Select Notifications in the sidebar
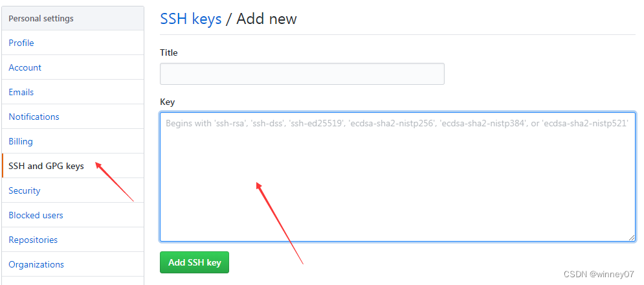 (x=34, y=117)
